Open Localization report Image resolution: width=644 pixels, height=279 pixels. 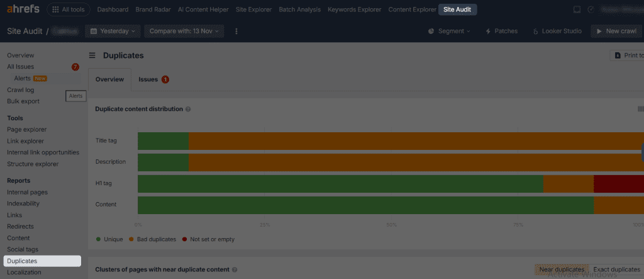pyautogui.click(x=24, y=272)
